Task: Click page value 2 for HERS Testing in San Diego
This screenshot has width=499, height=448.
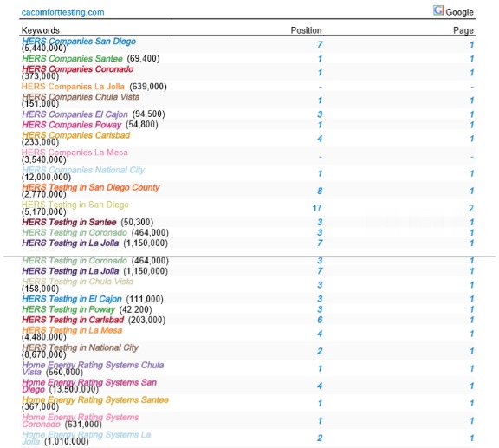Action: click(x=471, y=208)
